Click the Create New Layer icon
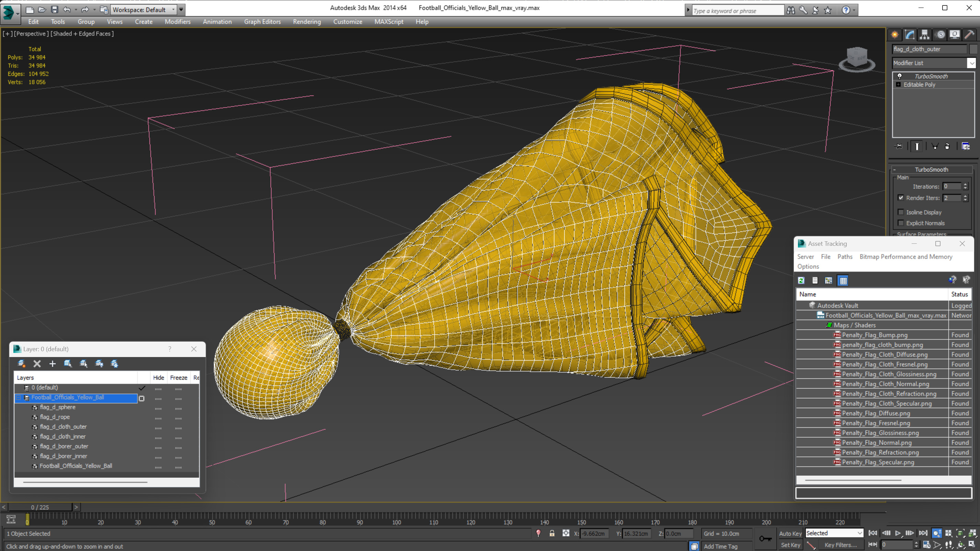Screen dimensions: 980x551 [22, 364]
